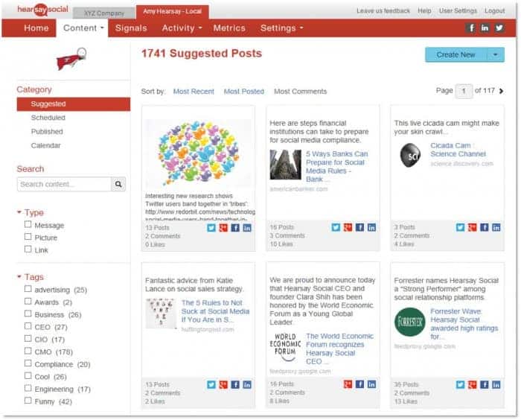
Task: Open the Activity dropdown menu
Action: pyautogui.click(x=182, y=28)
